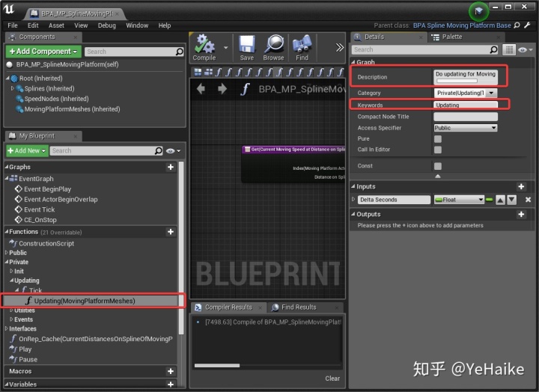Image resolution: width=539 pixels, height=392 pixels.
Task: Navigate back in graph history
Action: coord(201,89)
